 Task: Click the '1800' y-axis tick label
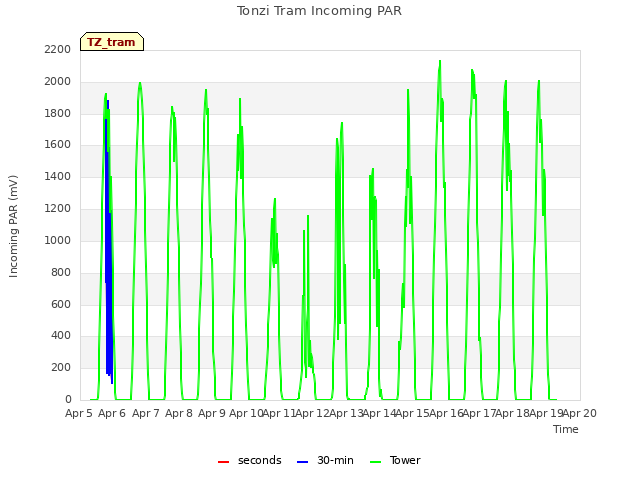click(58, 113)
